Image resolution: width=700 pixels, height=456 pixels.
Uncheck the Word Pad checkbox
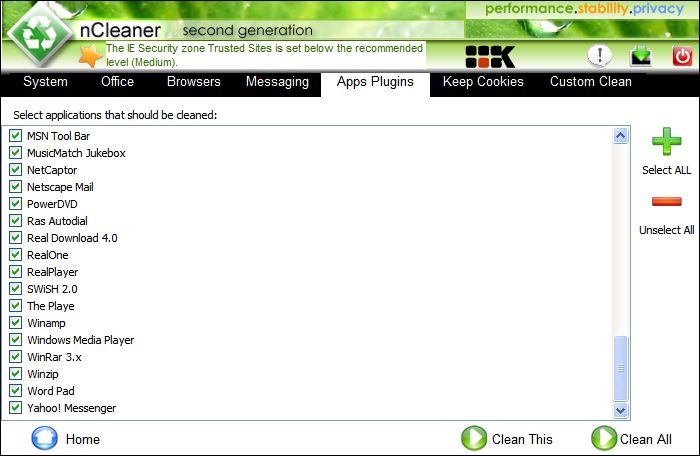[16, 390]
